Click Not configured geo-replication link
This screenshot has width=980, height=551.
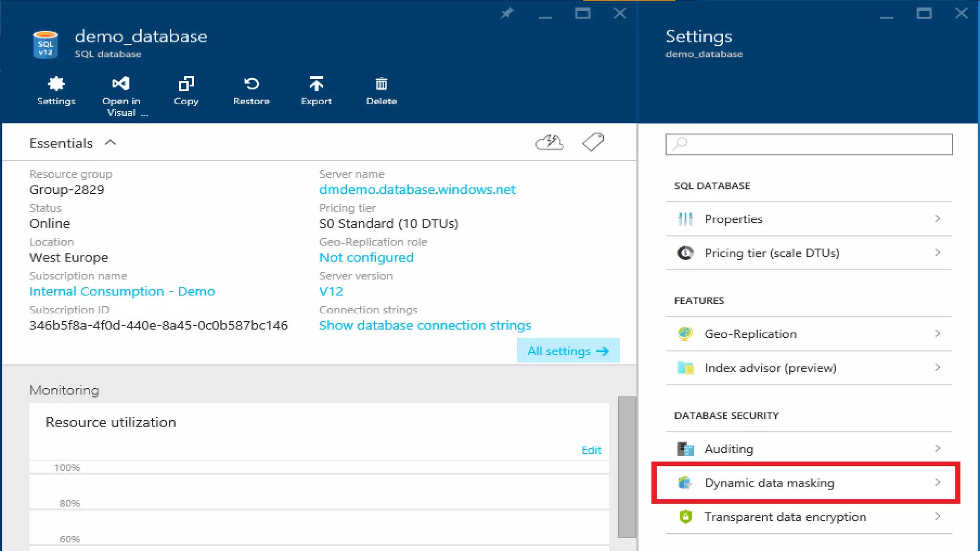point(366,257)
